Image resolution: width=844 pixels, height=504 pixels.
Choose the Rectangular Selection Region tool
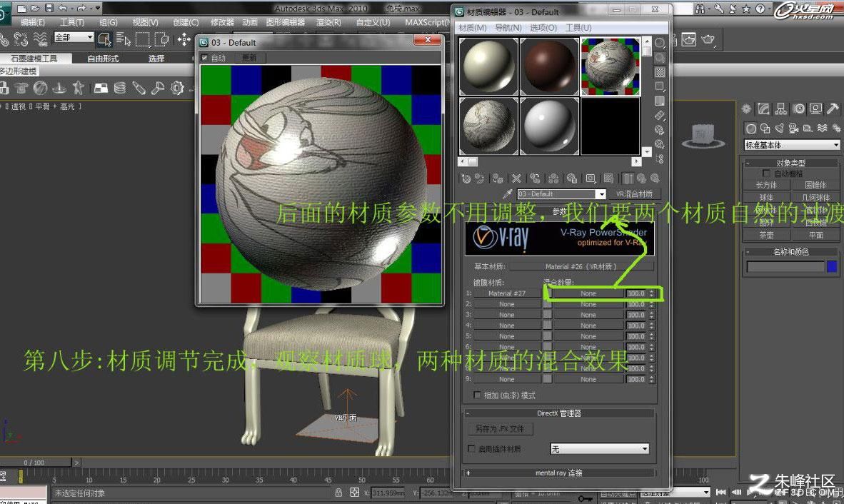click(143, 39)
